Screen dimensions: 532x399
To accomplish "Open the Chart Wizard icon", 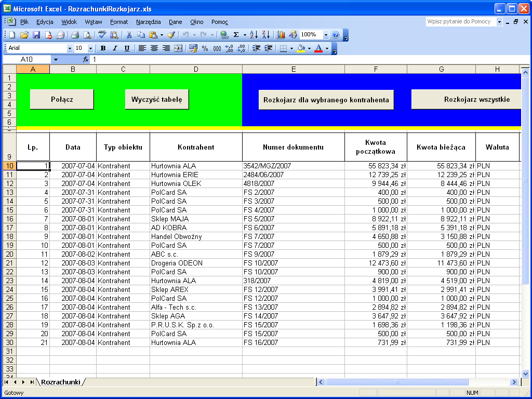I will click(281, 35).
